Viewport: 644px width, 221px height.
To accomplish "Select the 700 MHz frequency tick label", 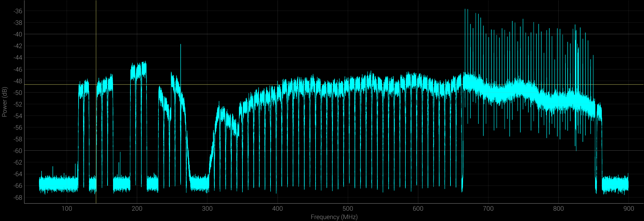I will click(488, 209).
